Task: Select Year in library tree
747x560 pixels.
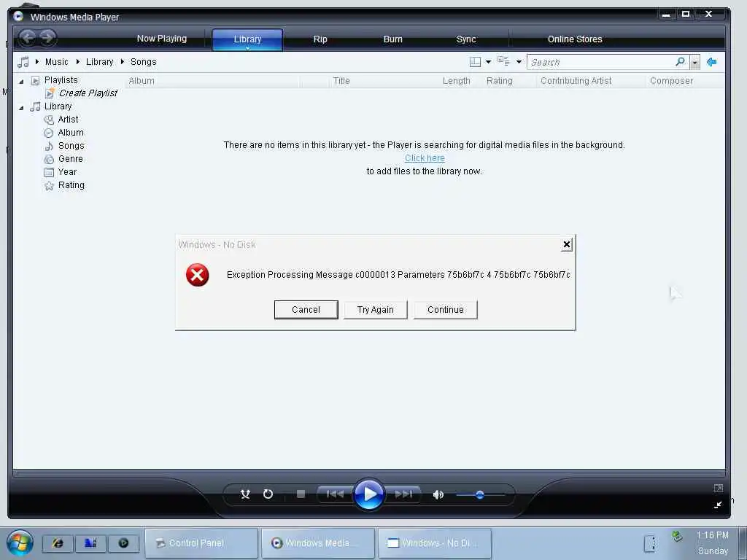Action: click(67, 172)
